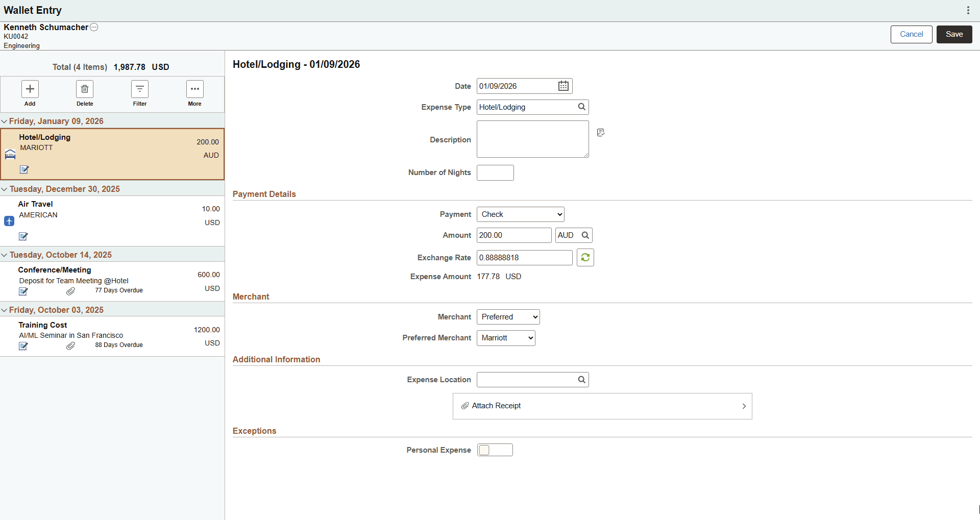Screen dimensions: 980x520
Task: Click the hotel bed icon for Mariott
Action: tap(10, 154)
